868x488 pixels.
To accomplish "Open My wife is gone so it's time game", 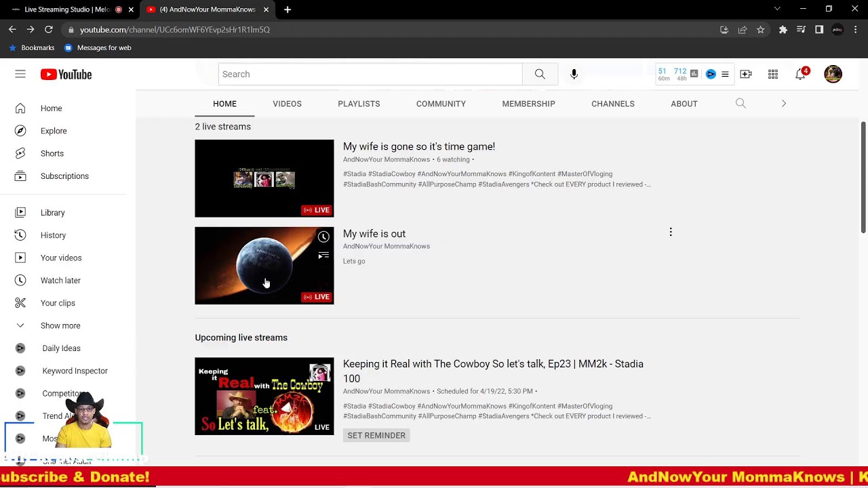I will (x=419, y=146).
